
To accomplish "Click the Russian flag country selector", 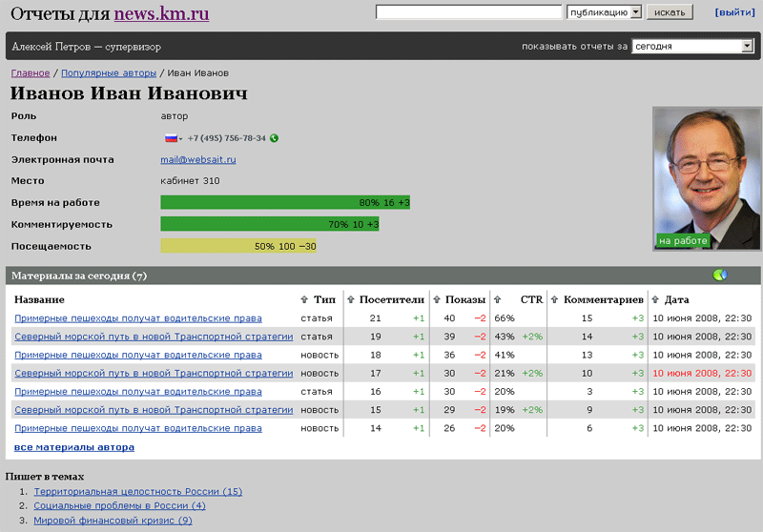I will tap(173, 138).
